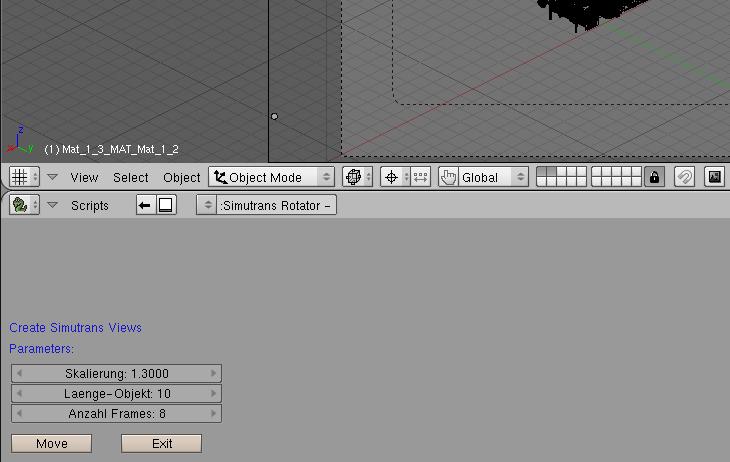Image resolution: width=730 pixels, height=462 pixels.
Task: Open the viewport draw type selector
Action: (357, 177)
